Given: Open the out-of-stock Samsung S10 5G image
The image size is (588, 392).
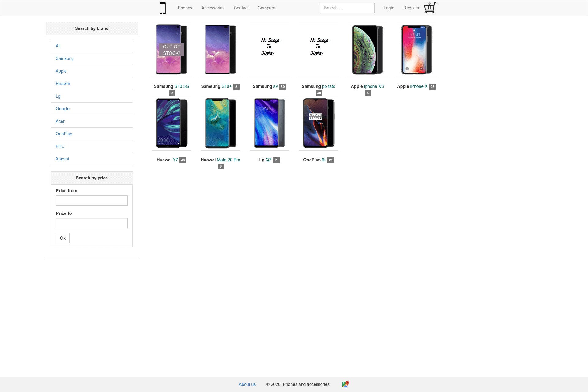Looking at the screenshot, I should tap(171, 50).
